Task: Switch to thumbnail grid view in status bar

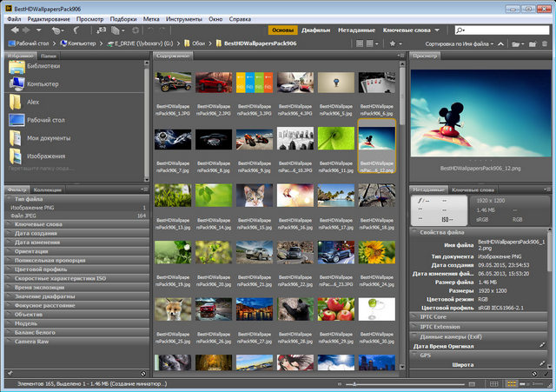Action: tap(511, 383)
